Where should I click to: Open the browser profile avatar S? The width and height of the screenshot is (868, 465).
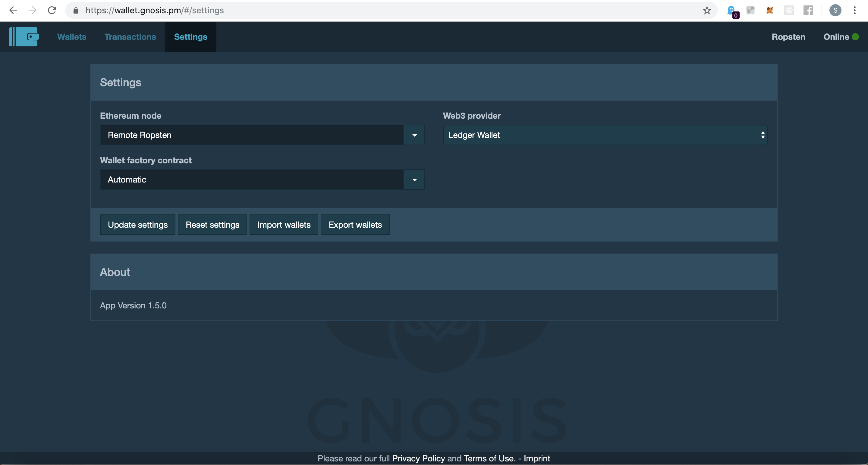(x=835, y=10)
